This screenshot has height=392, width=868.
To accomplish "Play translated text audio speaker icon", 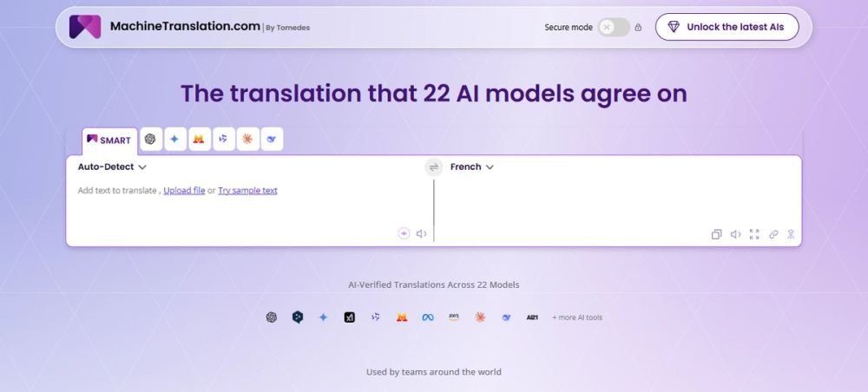I will [x=736, y=234].
